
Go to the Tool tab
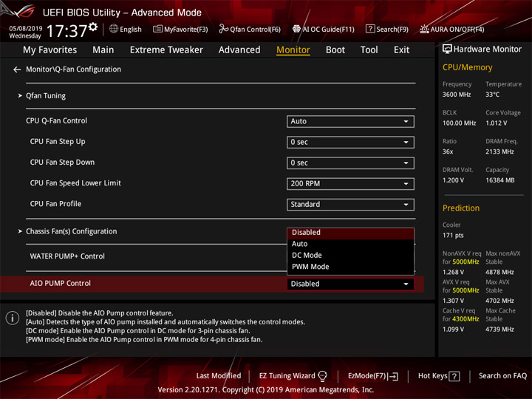369,50
